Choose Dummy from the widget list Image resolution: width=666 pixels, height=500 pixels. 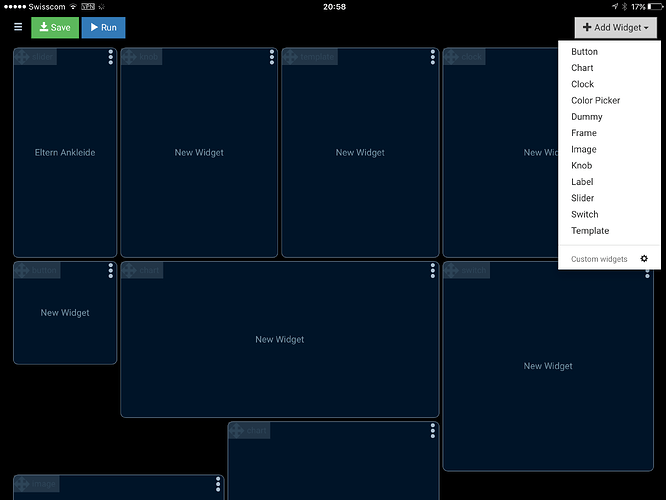(587, 117)
